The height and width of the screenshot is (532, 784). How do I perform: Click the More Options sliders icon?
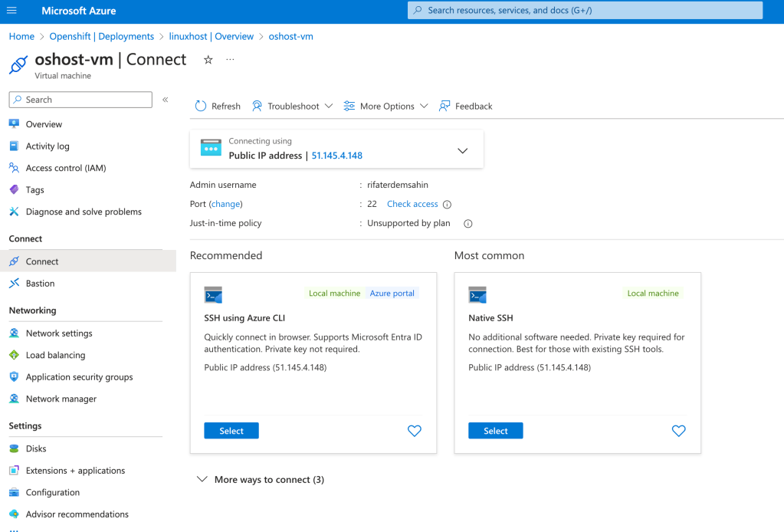point(349,106)
